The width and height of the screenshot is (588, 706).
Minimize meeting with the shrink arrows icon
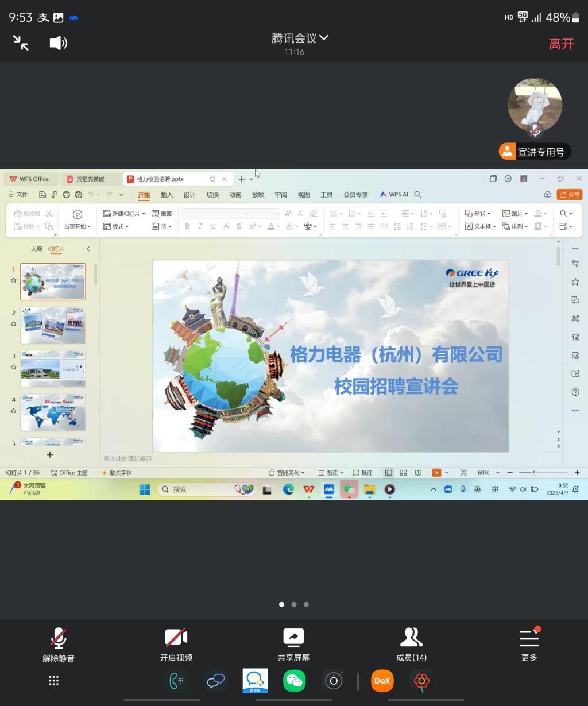tap(21, 43)
